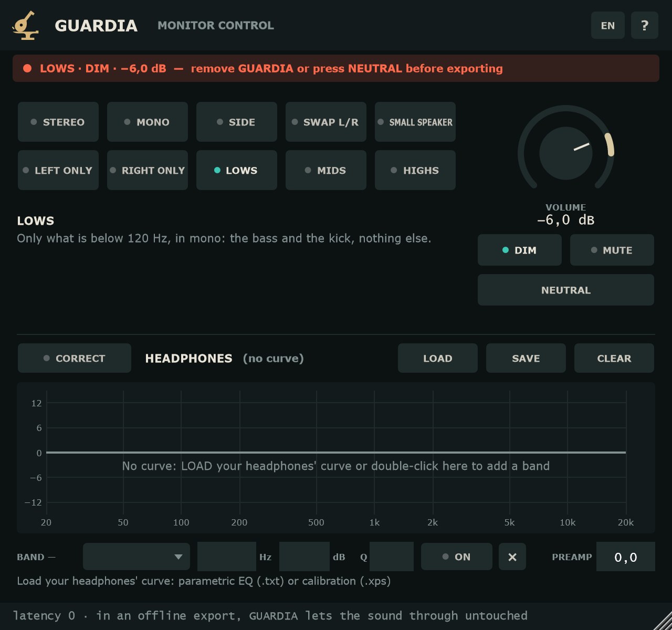
Task: LOAD a headphone curve
Action: pos(438,358)
